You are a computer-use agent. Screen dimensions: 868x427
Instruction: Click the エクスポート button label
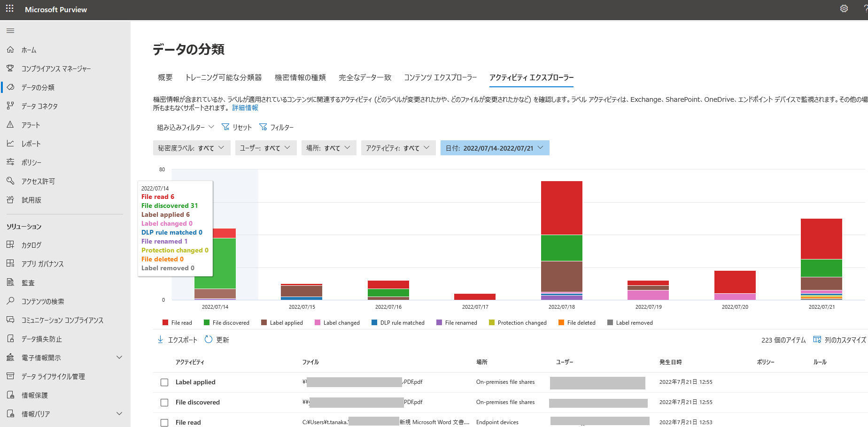point(183,340)
